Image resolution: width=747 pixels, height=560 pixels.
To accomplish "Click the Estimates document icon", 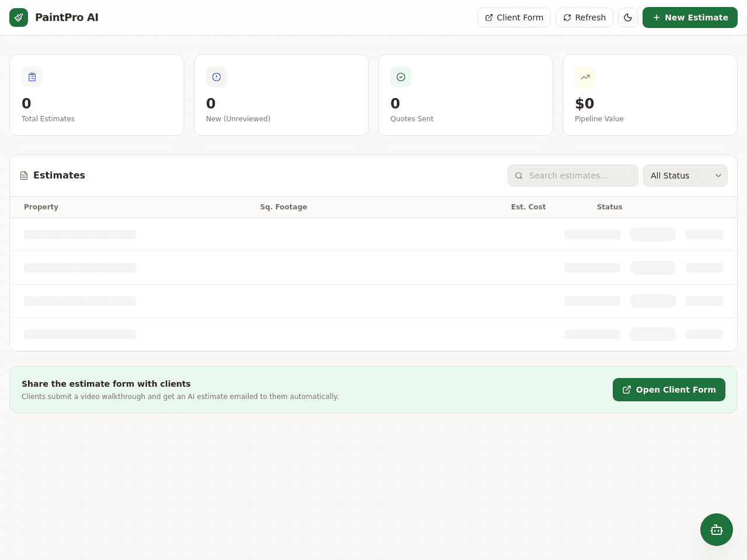I will (24, 176).
